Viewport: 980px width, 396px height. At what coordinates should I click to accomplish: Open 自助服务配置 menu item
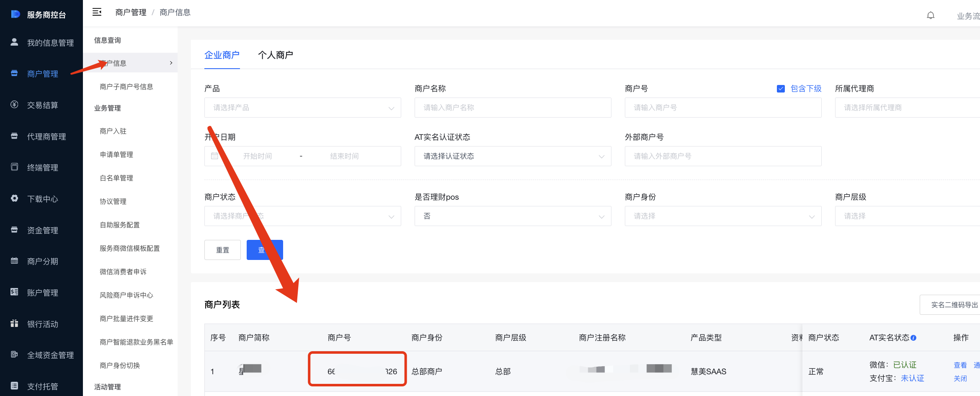click(x=120, y=225)
